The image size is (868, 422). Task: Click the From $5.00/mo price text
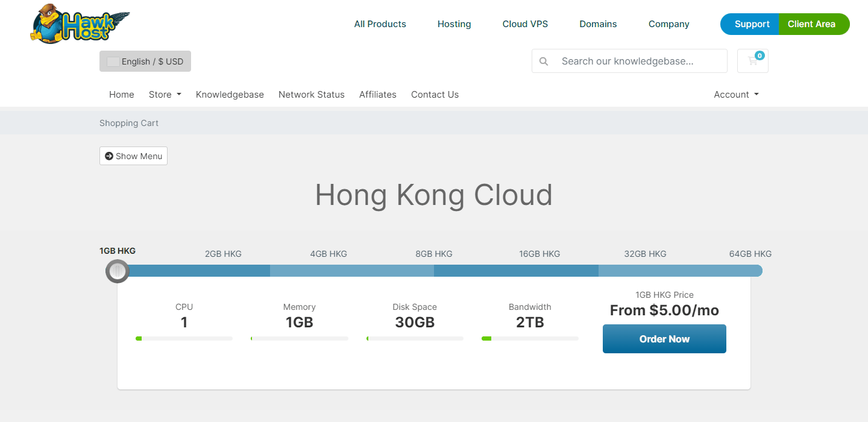point(664,310)
